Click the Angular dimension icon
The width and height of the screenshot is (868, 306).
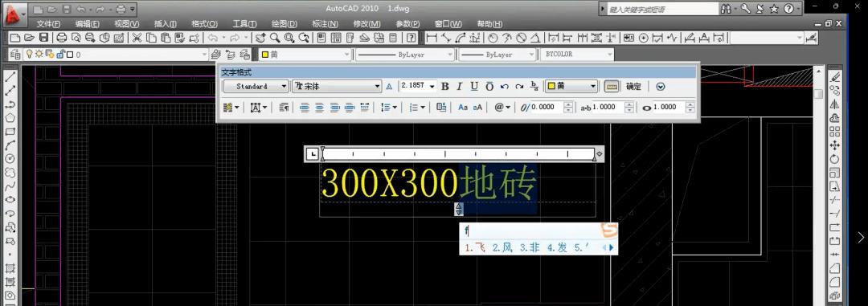pyautogui.click(x=535, y=38)
